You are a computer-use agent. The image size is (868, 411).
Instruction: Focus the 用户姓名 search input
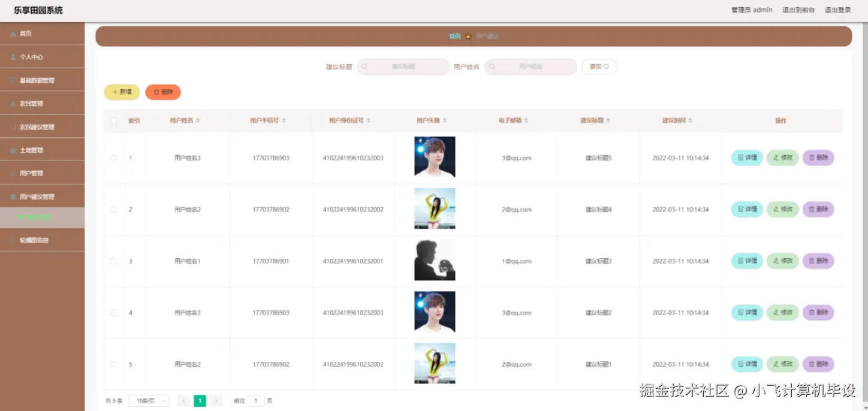click(531, 67)
